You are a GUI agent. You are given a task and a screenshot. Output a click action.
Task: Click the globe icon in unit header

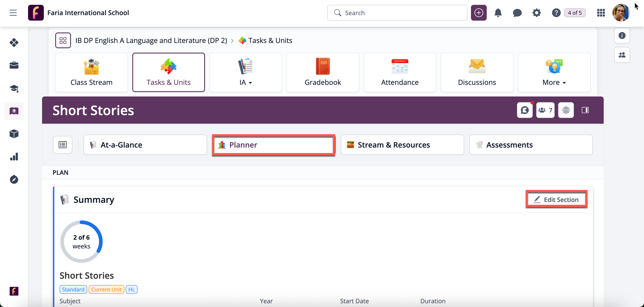[x=566, y=110]
